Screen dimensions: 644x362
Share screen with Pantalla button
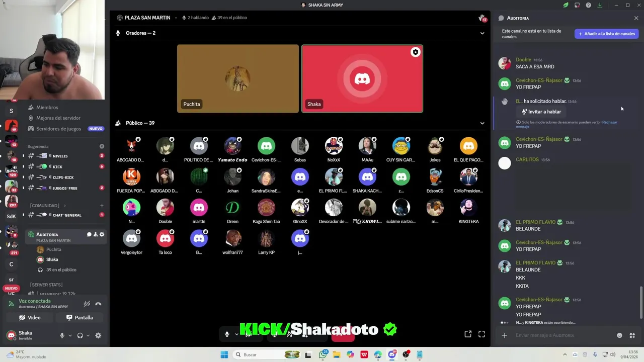click(79, 318)
